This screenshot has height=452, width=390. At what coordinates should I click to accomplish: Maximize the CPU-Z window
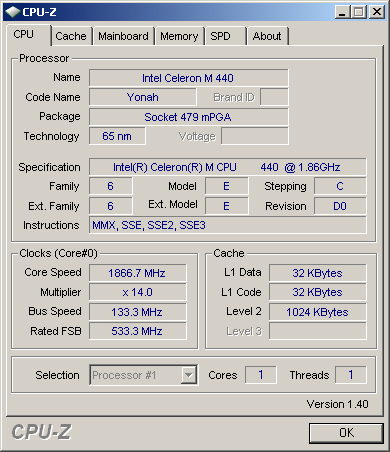359,12
